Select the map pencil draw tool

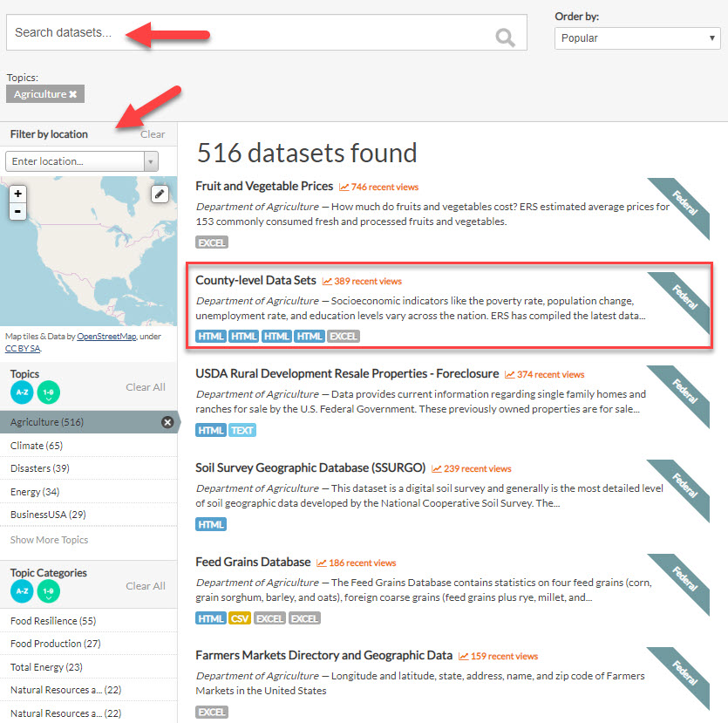click(160, 194)
